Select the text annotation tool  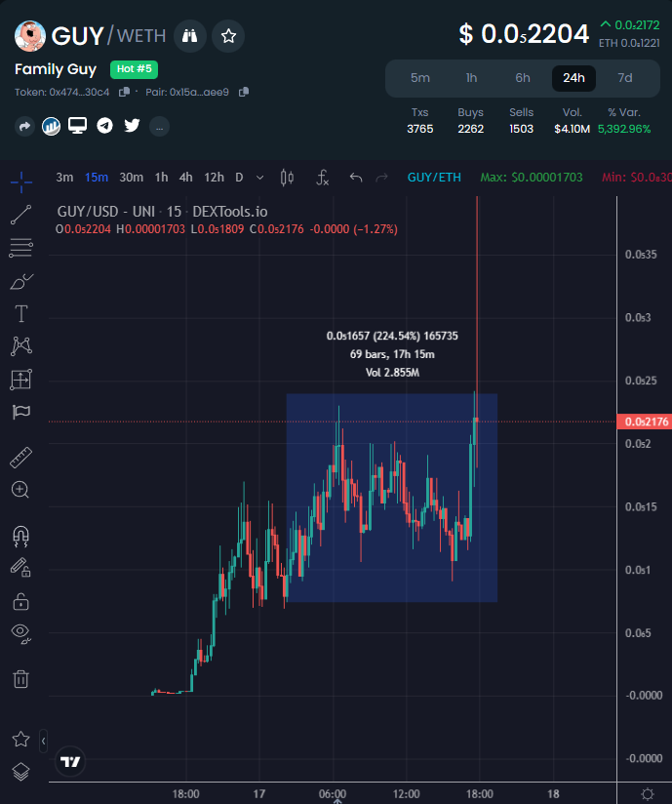coord(21,314)
